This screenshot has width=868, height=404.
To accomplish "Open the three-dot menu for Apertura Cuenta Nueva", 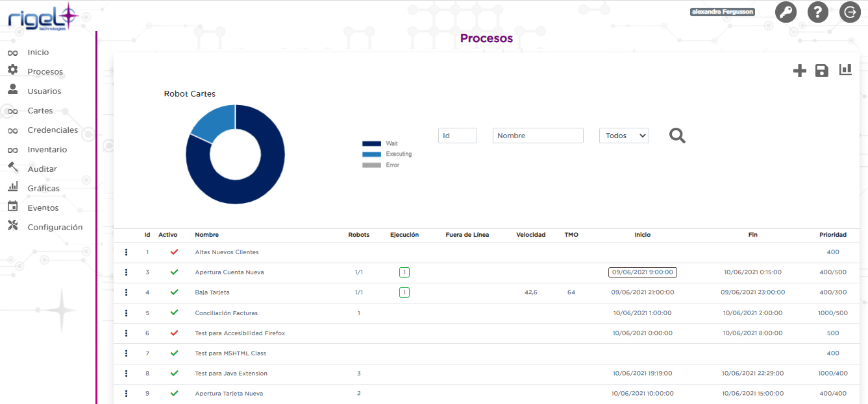I will coord(126,272).
